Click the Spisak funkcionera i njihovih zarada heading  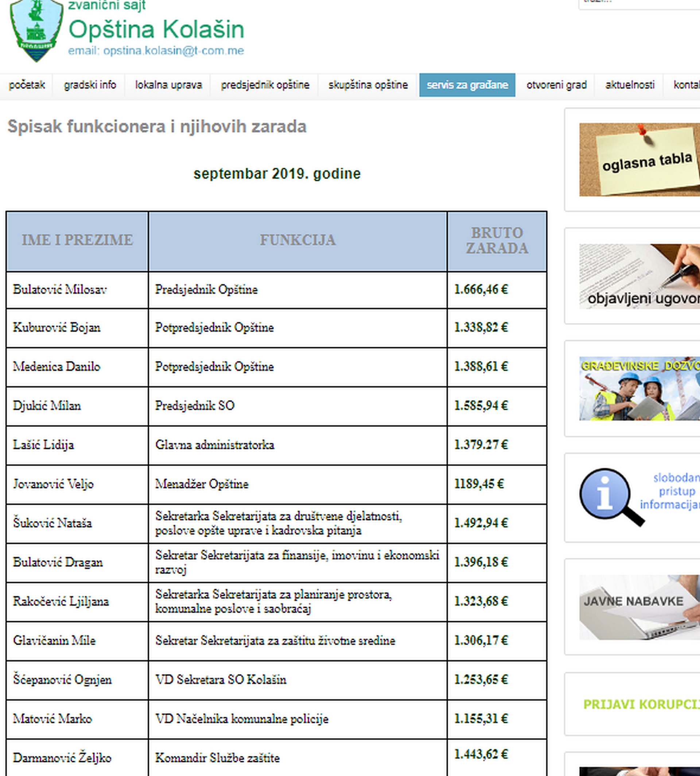157,127
